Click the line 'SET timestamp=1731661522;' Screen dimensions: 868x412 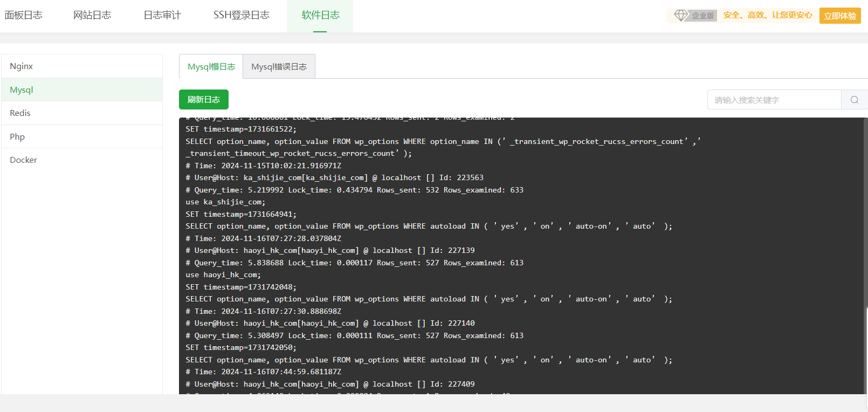(x=241, y=129)
